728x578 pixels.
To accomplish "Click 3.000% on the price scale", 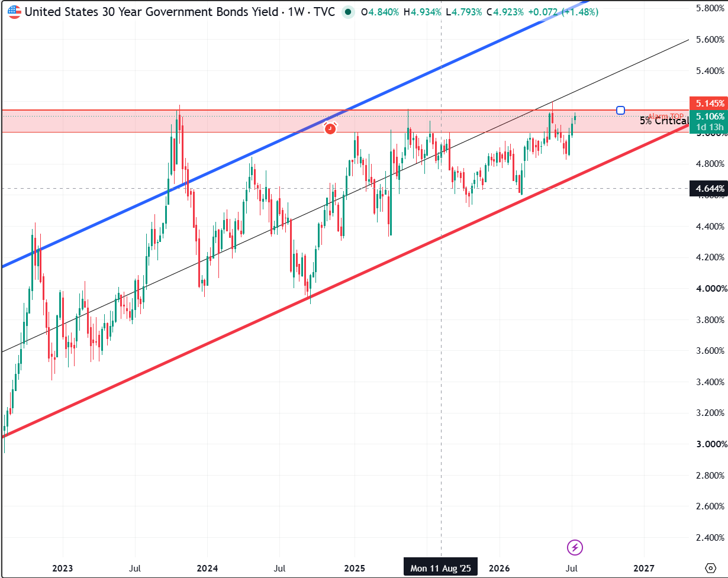I will (710, 444).
